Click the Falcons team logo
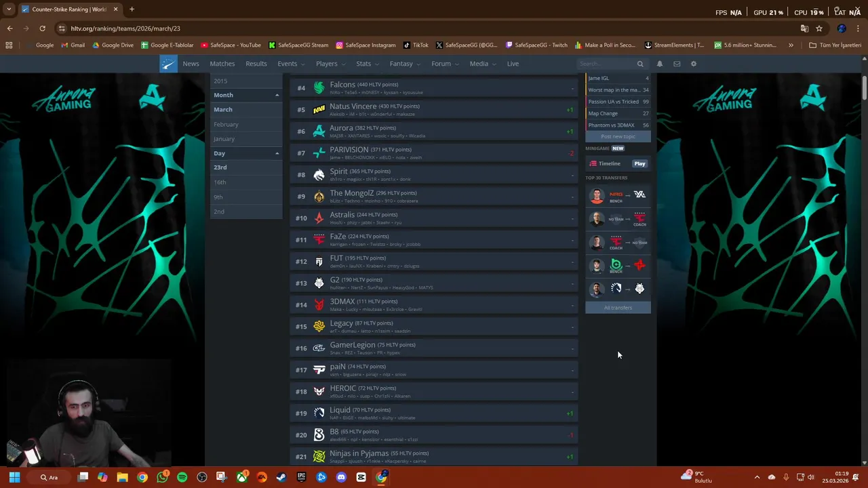This screenshot has height=488, width=868. click(319, 88)
